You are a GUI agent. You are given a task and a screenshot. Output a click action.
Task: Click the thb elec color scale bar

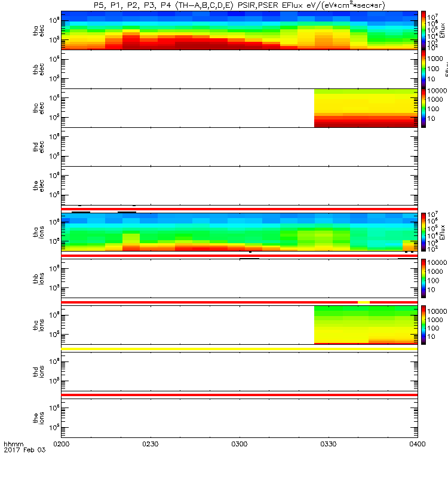tap(424, 69)
